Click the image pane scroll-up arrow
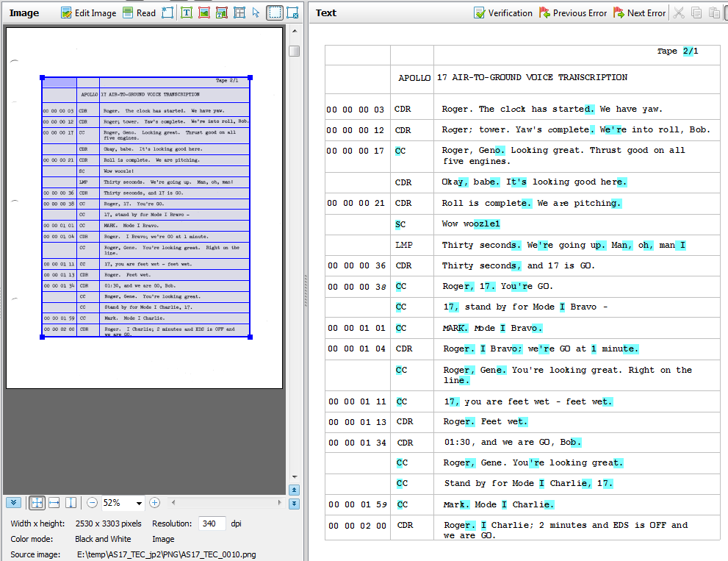 [x=294, y=31]
